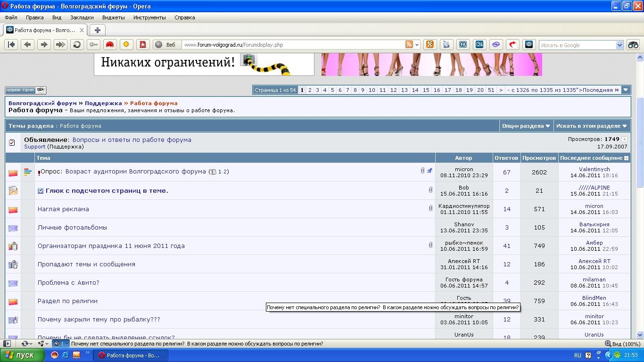Screen dimensions: 644x362
Task: Open the Личные фотоальбомы thread link
Action: pyautogui.click(x=72, y=227)
